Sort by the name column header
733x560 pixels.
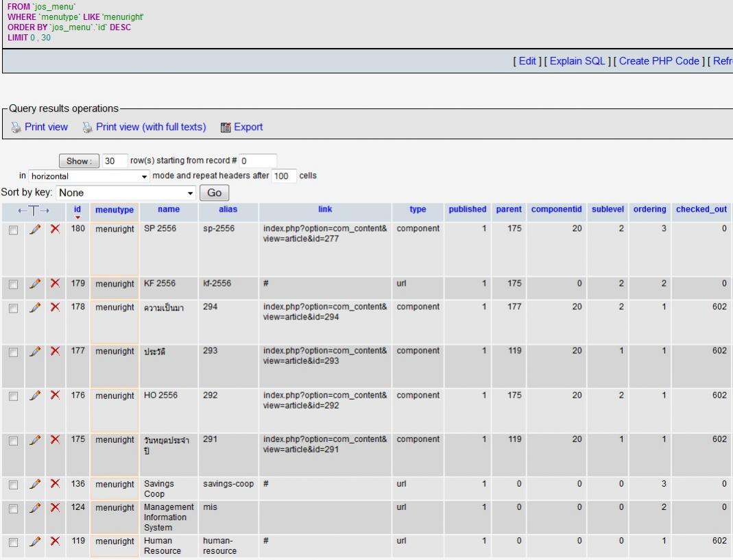(169, 210)
